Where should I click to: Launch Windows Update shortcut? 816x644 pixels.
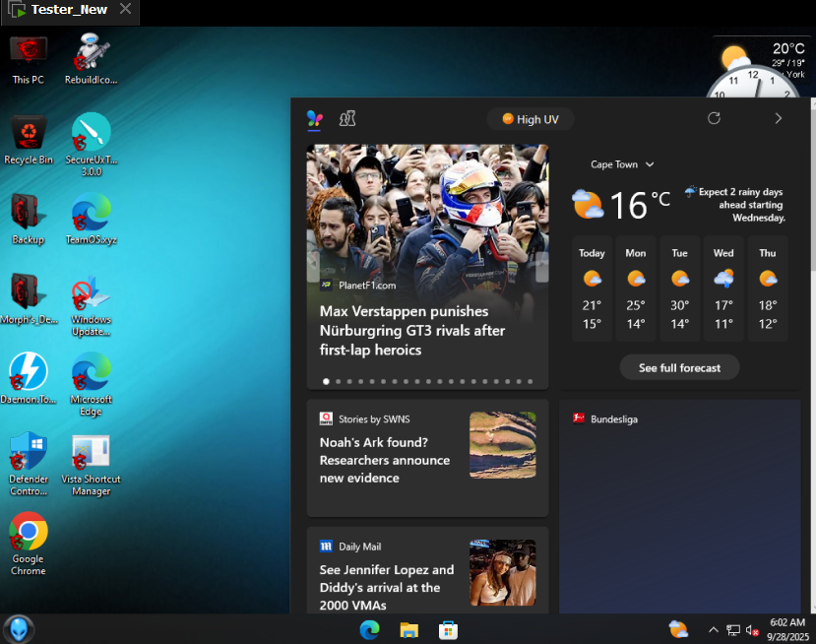coord(92,305)
